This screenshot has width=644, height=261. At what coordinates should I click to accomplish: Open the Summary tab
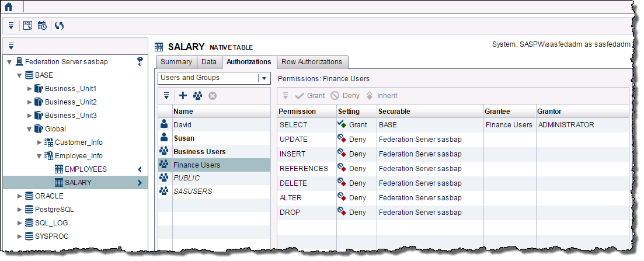[x=176, y=62]
